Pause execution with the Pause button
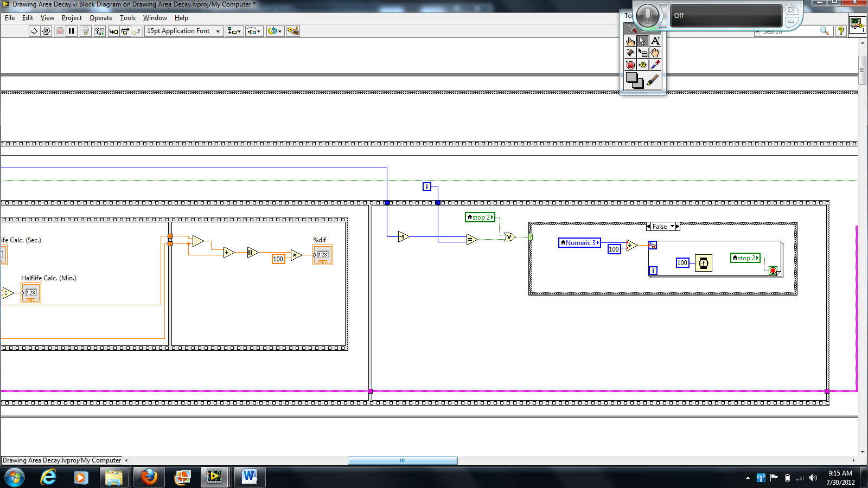Image resolution: width=868 pixels, height=488 pixels. 72,31
